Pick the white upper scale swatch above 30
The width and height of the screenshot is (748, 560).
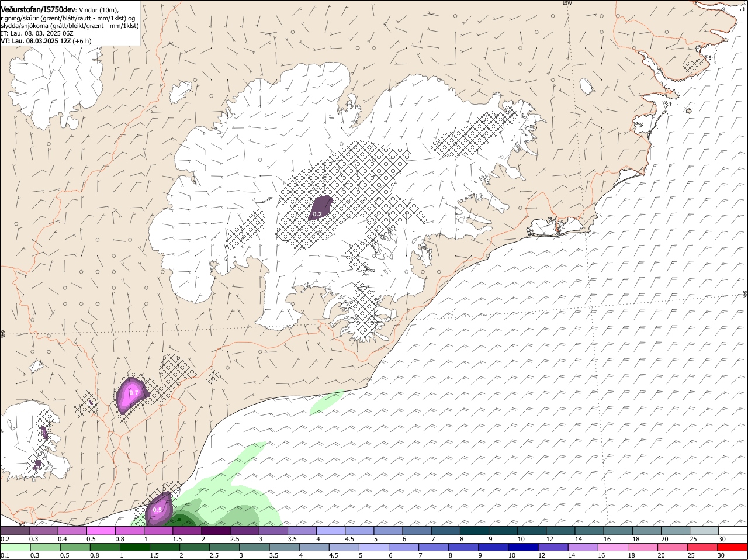(733, 531)
